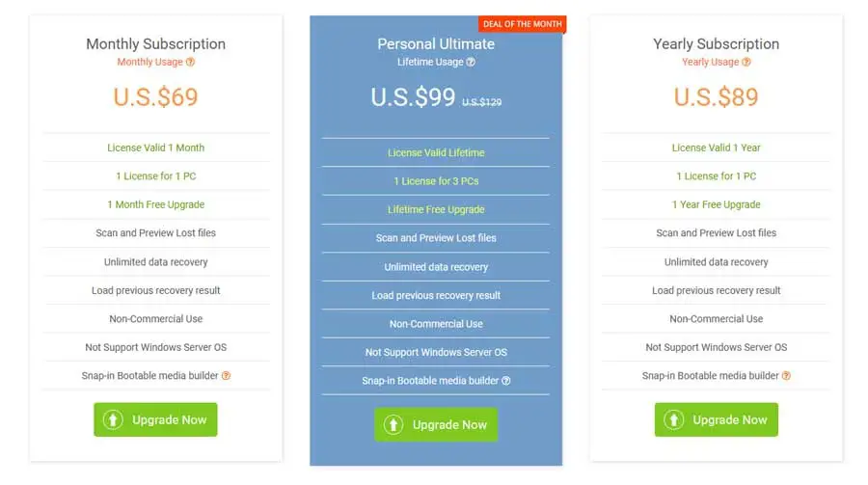This screenshot has height=485, width=868.
Task: Click help icon for Monthly Snap-in Bootable builder
Action: pos(226,376)
